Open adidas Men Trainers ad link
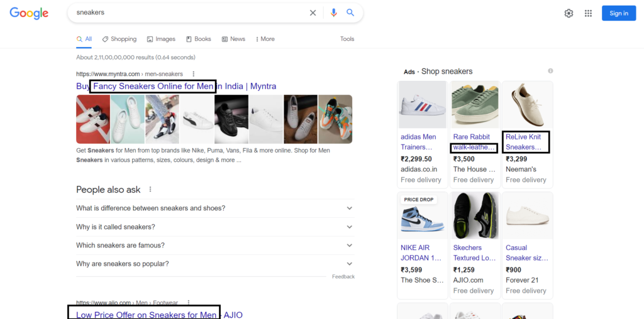This screenshot has height=319, width=644. (418, 142)
